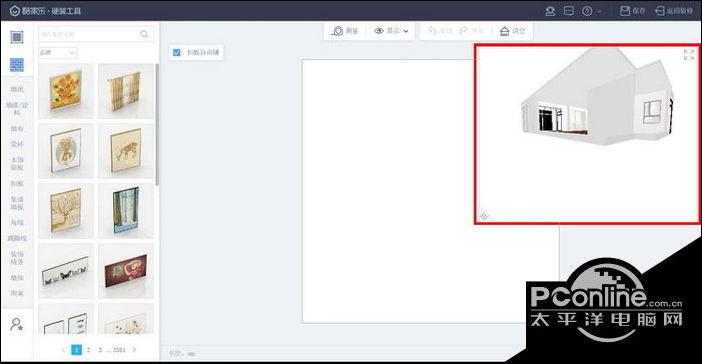702x364 pixels.
Task: Select the 图案 category in sidebar
Action: [x=17, y=293]
